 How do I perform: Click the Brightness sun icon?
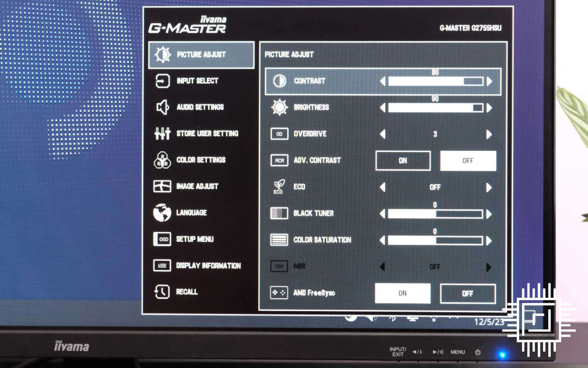[280, 107]
